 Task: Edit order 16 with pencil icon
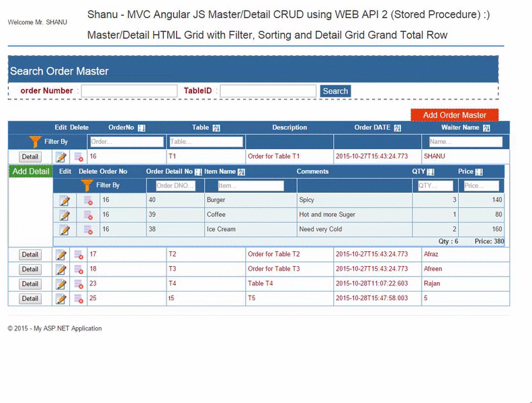pos(61,157)
